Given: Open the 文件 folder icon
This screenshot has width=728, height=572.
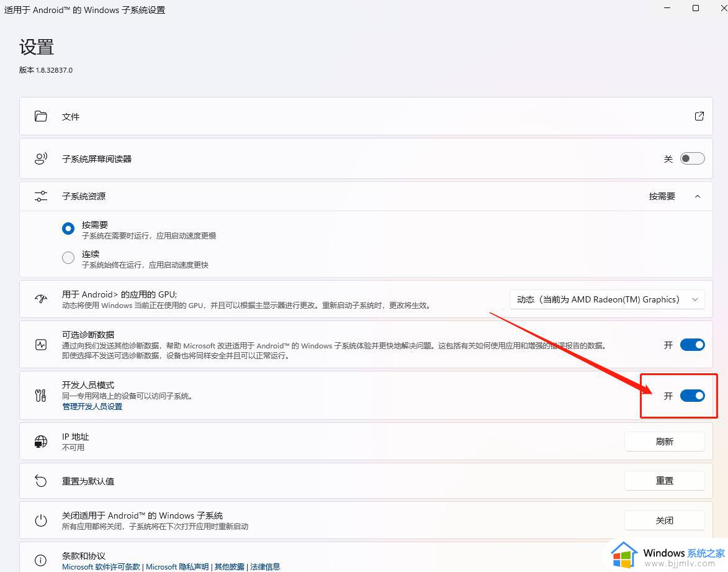Looking at the screenshot, I should pos(41,116).
